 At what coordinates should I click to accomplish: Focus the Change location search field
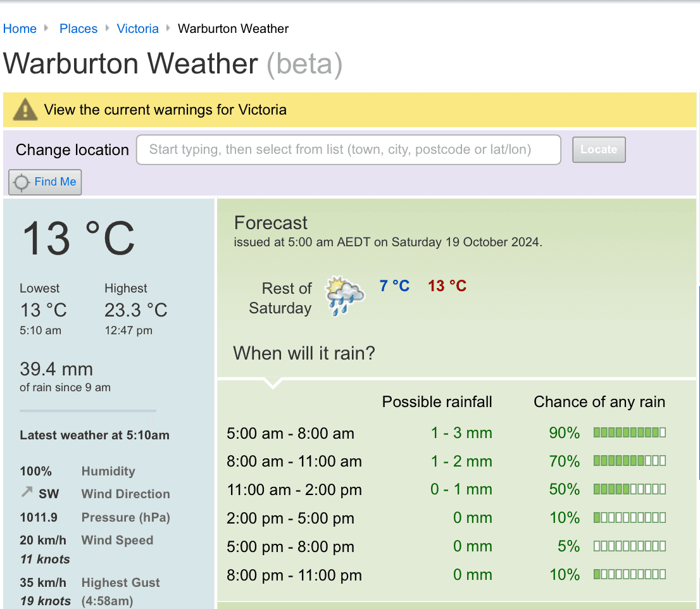(x=348, y=150)
